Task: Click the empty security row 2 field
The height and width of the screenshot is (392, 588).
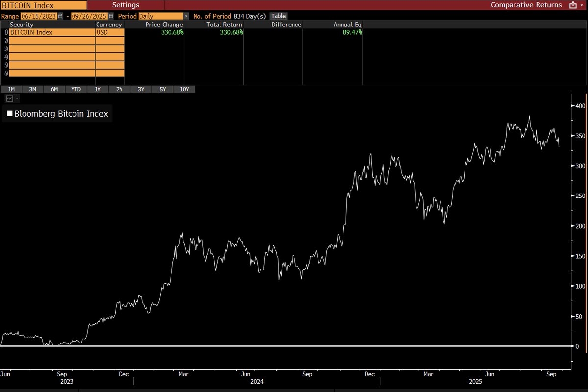Action: (x=51, y=41)
